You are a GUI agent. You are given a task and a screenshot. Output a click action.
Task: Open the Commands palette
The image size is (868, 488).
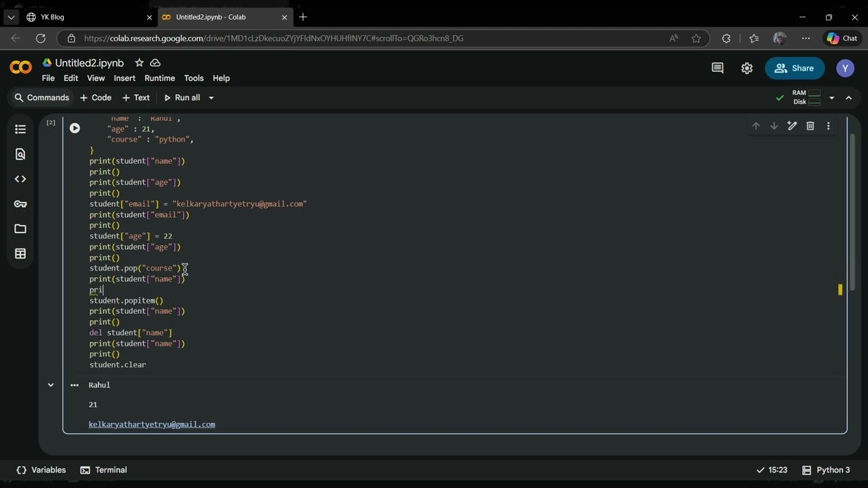click(x=42, y=98)
